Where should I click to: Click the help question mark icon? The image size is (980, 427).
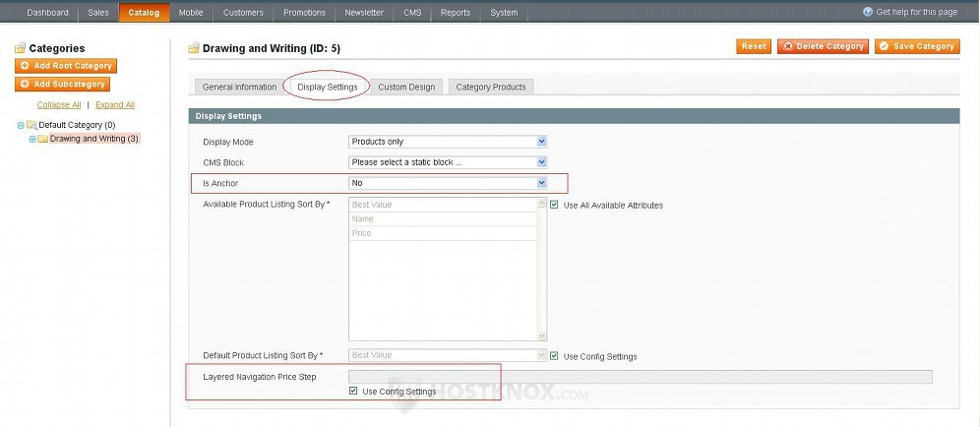click(x=868, y=12)
